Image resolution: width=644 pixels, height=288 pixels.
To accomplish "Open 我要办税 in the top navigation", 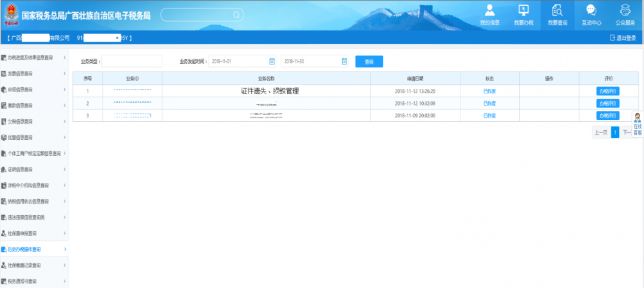I will pos(524,15).
